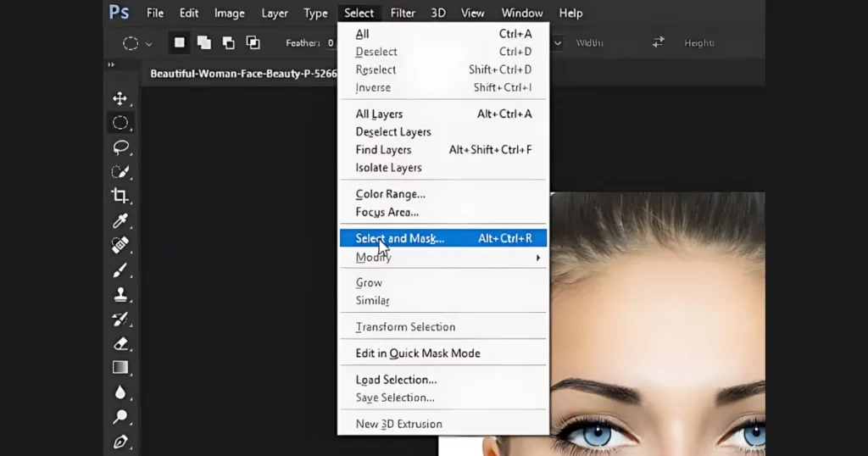Open the Help menu
Screen dimensions: 868x456
pos(570,13)
